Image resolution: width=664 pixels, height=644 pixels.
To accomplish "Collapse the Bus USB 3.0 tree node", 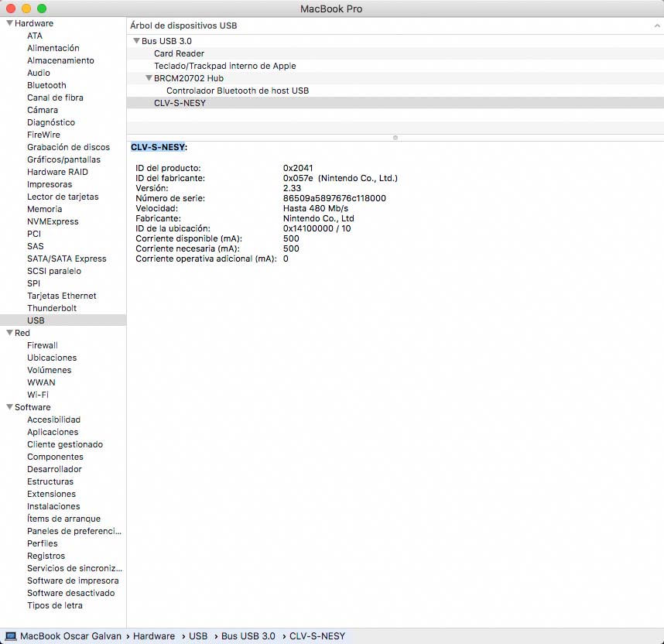I will tap(136, 41).
